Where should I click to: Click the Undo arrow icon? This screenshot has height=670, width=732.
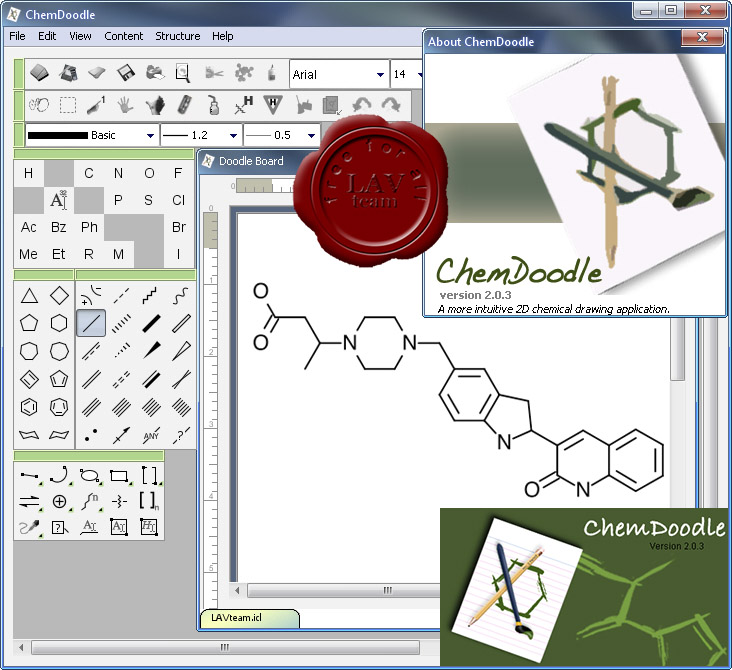coord(361,105)
